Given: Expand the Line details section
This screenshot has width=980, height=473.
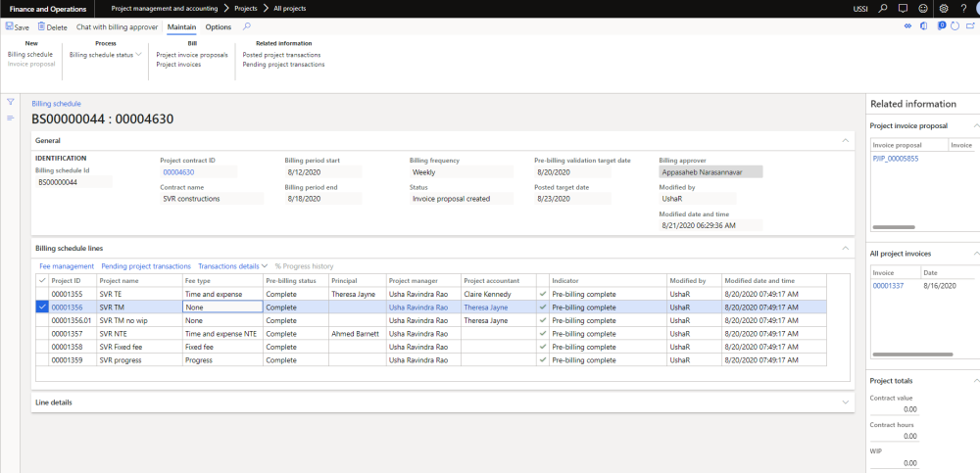Looking at the screenshot, I should point(845,402).
